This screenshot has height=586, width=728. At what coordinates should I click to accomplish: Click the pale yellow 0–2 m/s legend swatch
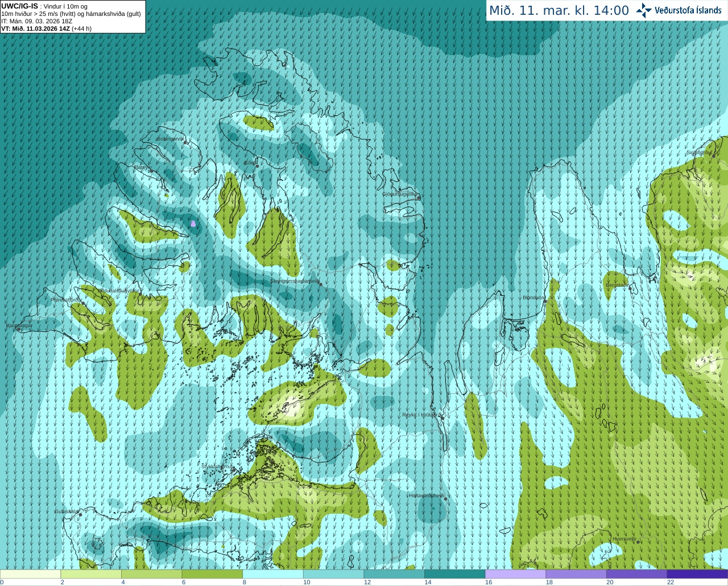coord(30,574)
